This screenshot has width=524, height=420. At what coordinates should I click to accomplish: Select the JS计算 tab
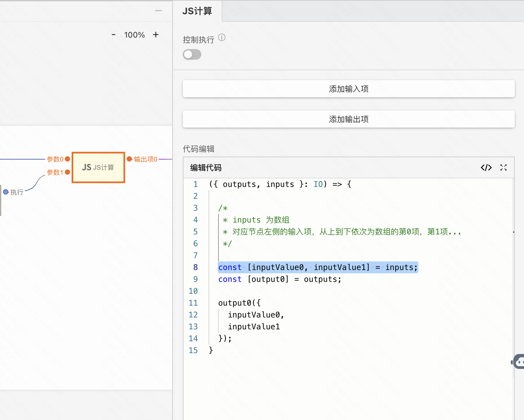point(197,11)
